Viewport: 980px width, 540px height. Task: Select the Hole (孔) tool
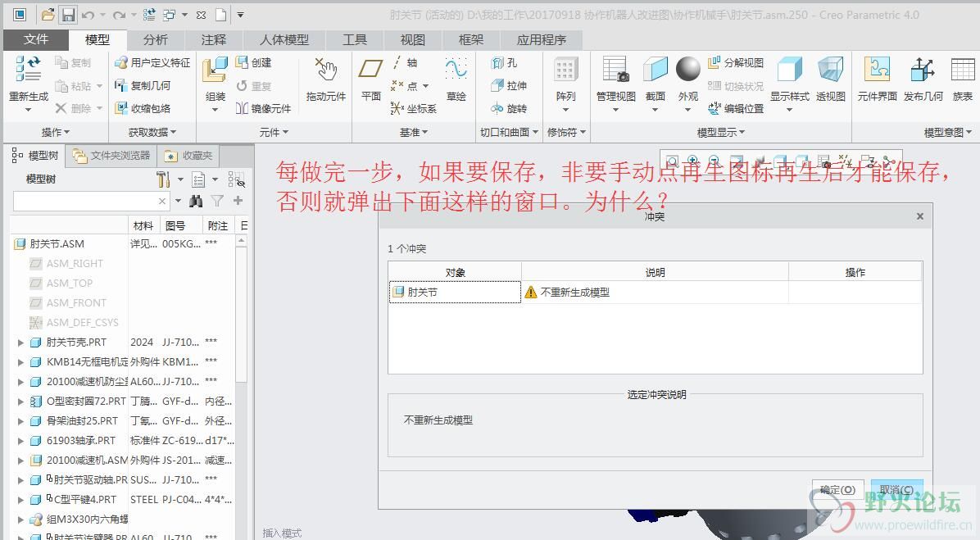pos(505,62)
